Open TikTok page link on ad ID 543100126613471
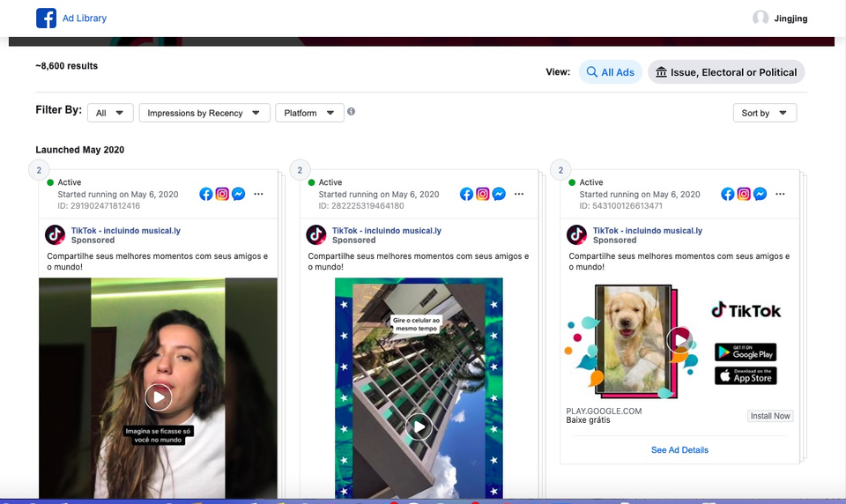Viewport: 846px width, 504px height. point(648,231)
